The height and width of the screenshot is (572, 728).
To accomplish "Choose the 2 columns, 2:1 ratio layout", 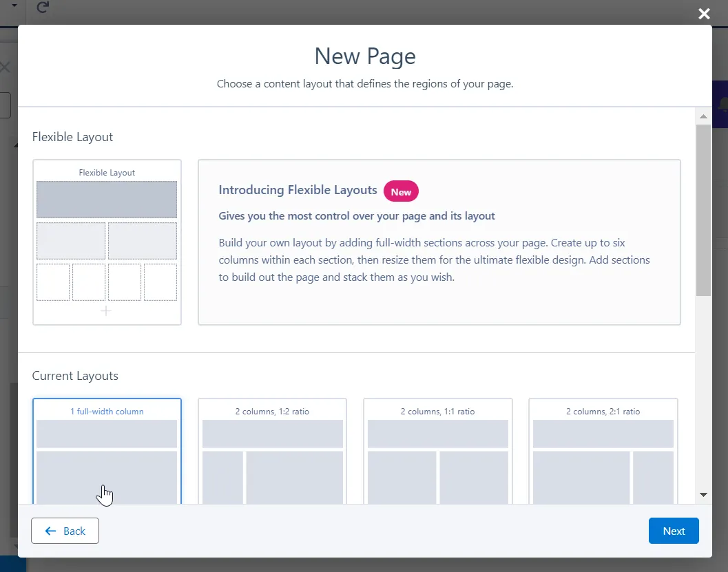I will [x=603, y=451].
